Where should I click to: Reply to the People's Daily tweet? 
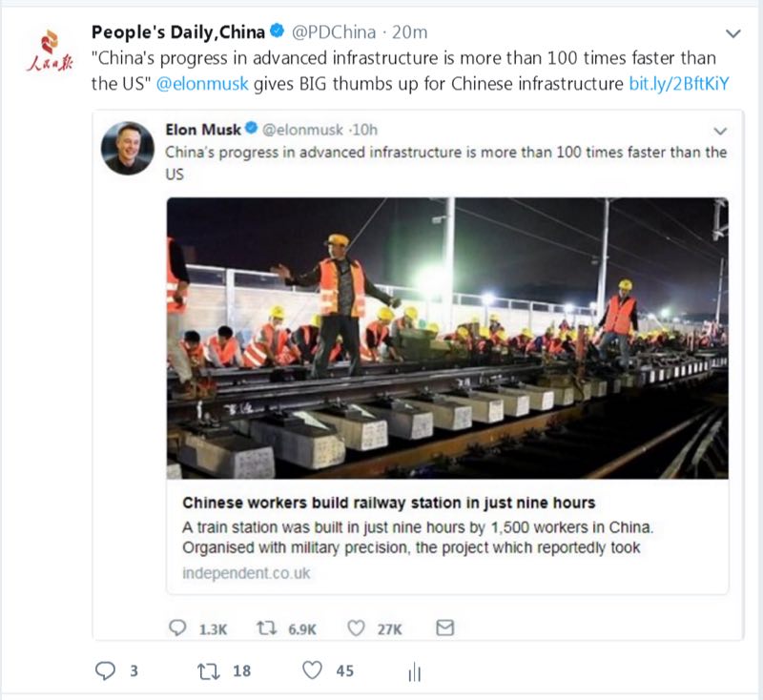[x=106, y=670]
